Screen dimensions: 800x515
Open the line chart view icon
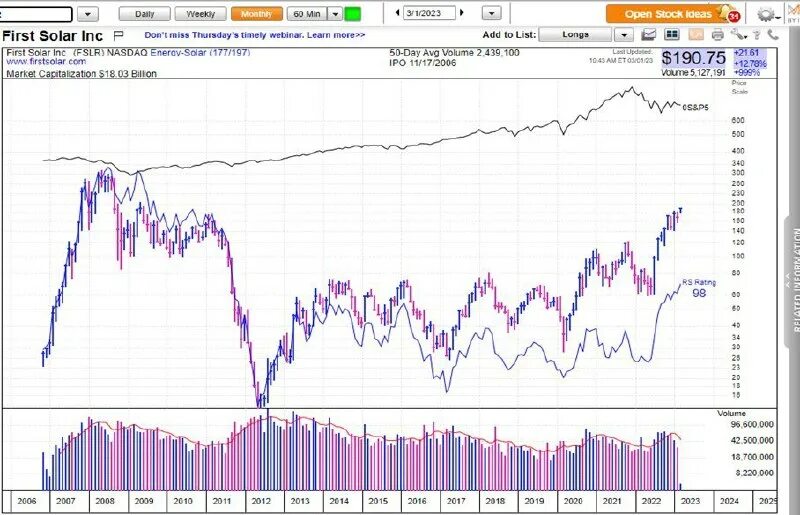tap(648, 35)
